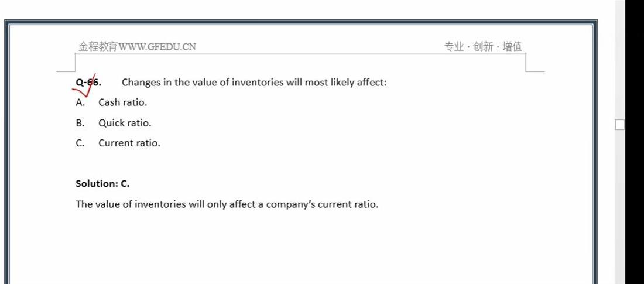The image size is (644, 284).
Task: Click the 专业·创新·增值 header slogan
Action: pyautogui.click(x=483, y=46)
